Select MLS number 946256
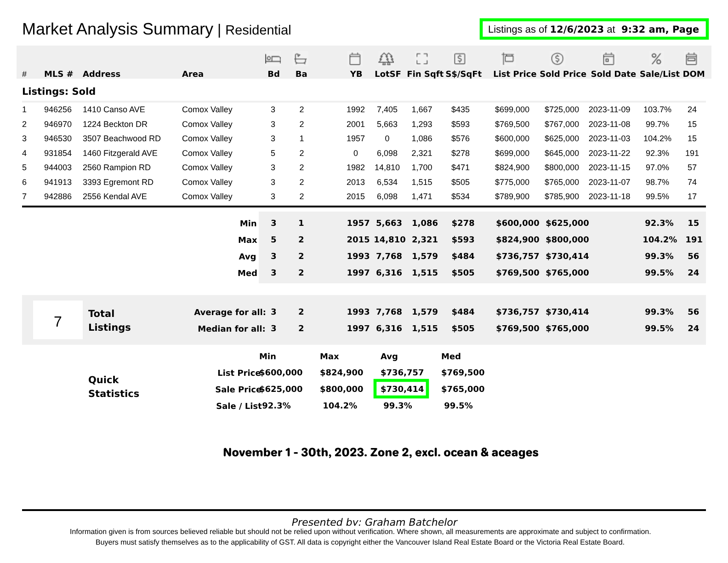 tap(58, 109)
